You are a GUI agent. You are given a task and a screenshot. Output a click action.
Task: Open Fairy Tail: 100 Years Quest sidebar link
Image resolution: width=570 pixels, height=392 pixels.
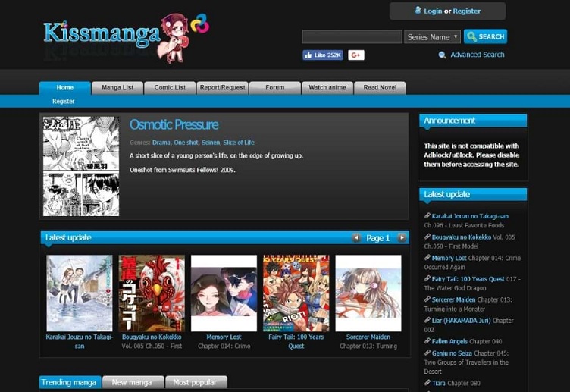click(x=468, y=279)
